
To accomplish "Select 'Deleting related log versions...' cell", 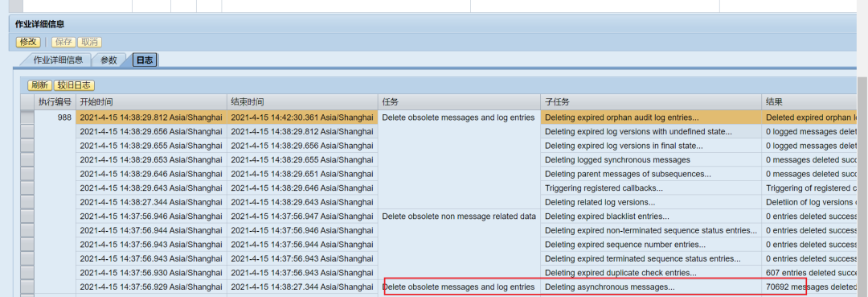I will (651, 202).
